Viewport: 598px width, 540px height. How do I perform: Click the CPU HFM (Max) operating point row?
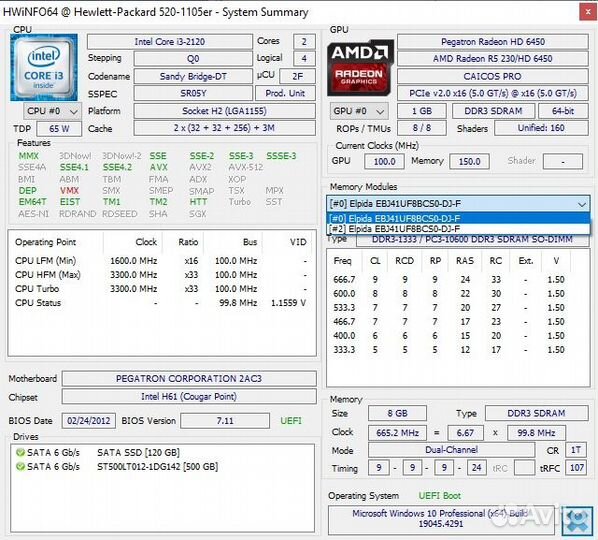click(x=161, y=275)
